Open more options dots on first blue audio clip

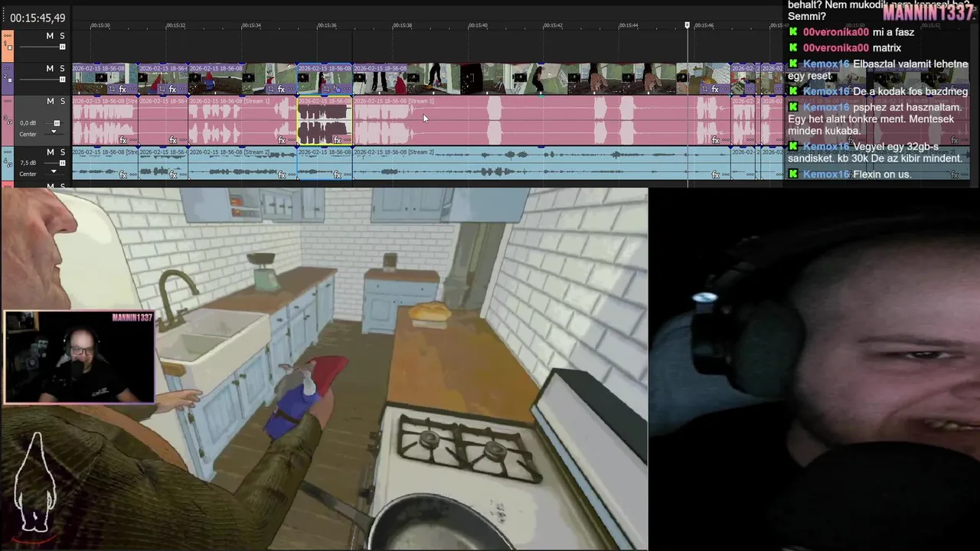(x=132, y=175)
